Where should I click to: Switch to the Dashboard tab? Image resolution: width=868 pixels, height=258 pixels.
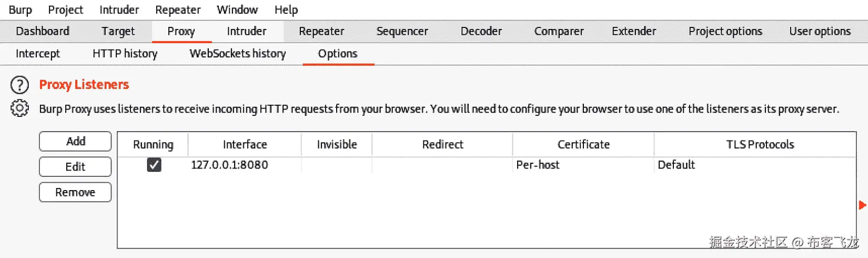(43, 32)
